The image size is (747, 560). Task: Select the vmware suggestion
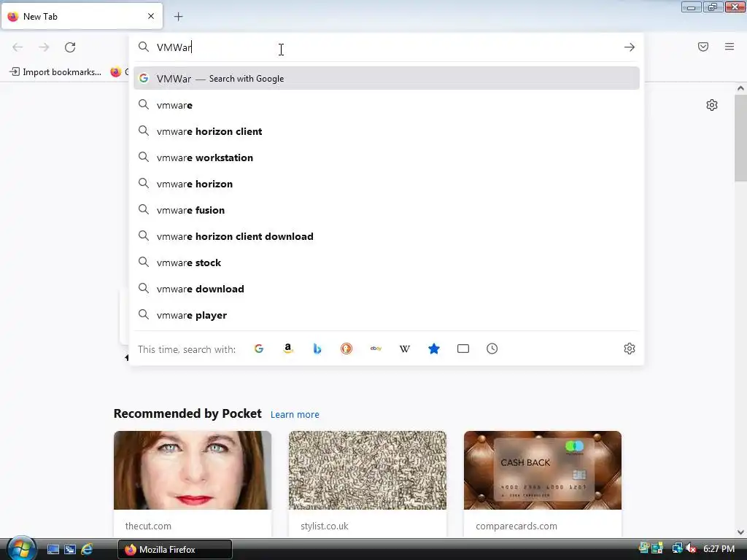(x=387, y=105)
